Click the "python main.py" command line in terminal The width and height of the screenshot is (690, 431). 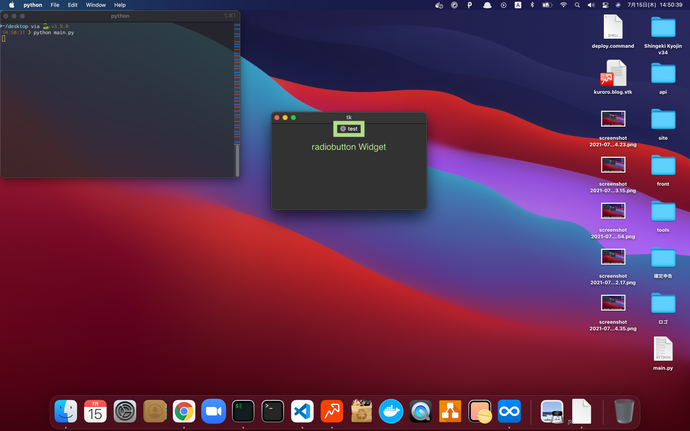54,33
